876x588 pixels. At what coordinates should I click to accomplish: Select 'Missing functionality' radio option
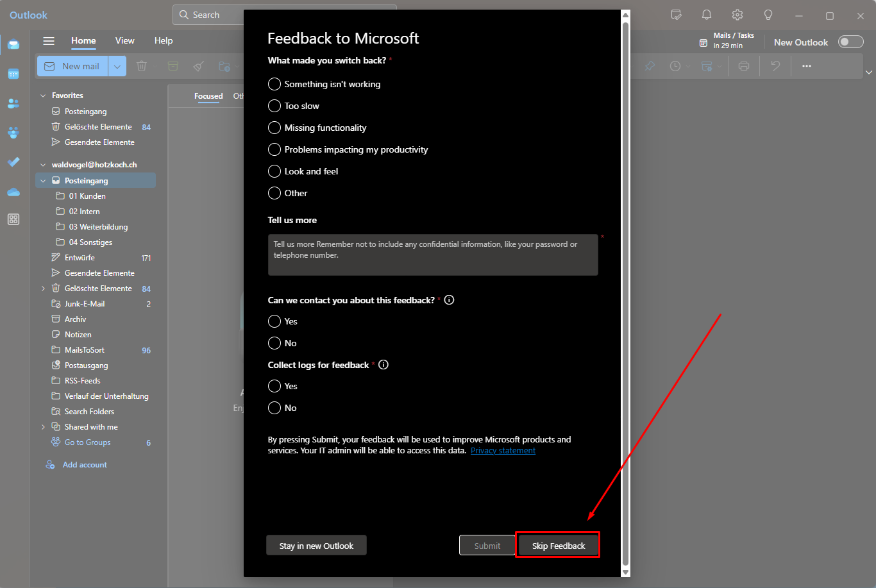point(274,128)
